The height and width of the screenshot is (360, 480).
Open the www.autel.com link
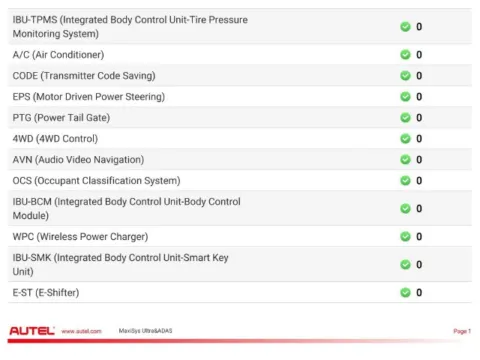(81, 331)
